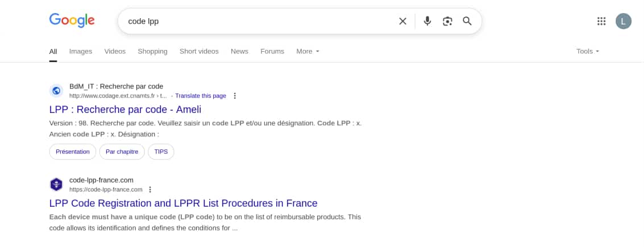Click the code-lpp-france.com favicon
Viewport: 644px width, 247px height.
[x=56, y=184]
